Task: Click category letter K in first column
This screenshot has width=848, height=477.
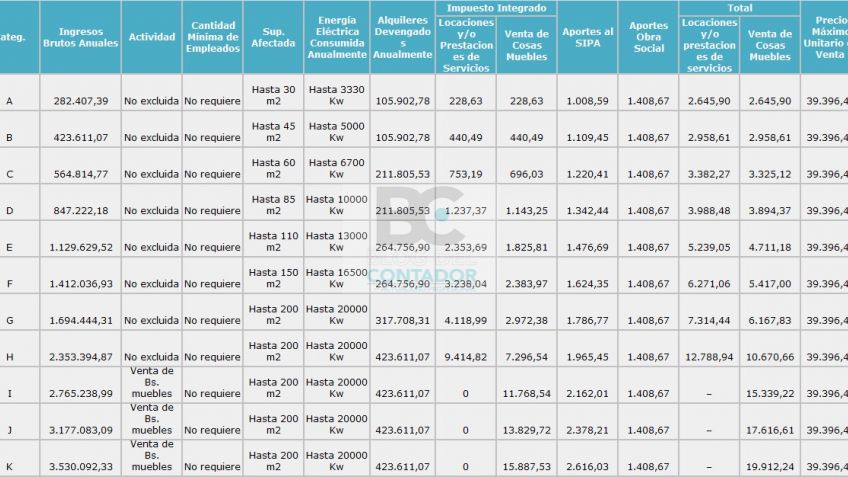Action: click(x=9, y=467)
